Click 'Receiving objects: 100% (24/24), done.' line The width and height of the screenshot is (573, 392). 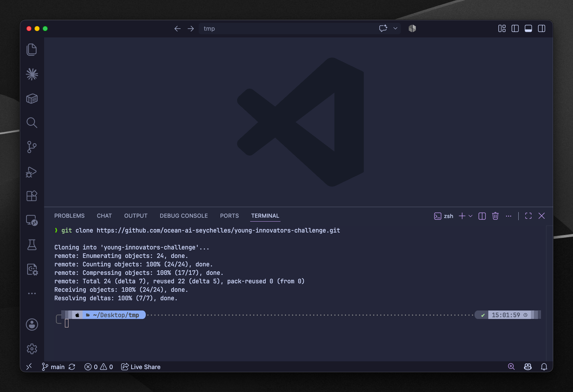tap(121, 290)
